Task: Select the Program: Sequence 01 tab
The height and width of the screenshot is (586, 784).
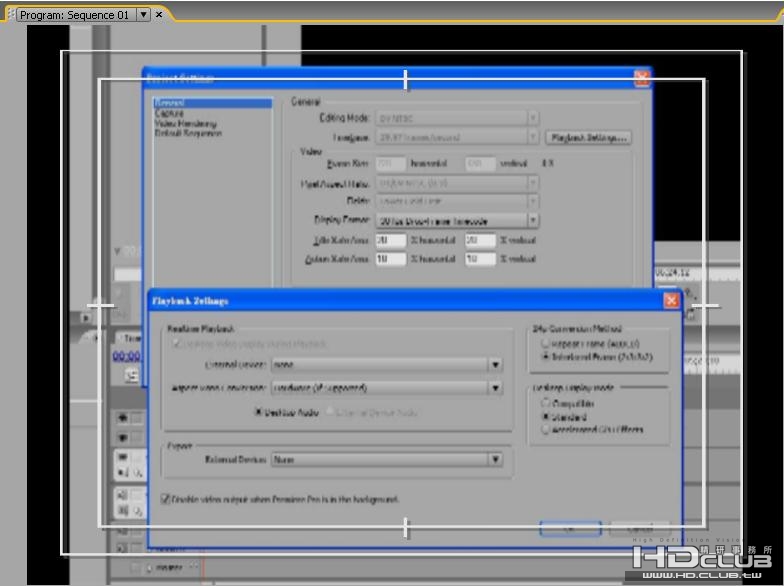Action: pos(74,15)
